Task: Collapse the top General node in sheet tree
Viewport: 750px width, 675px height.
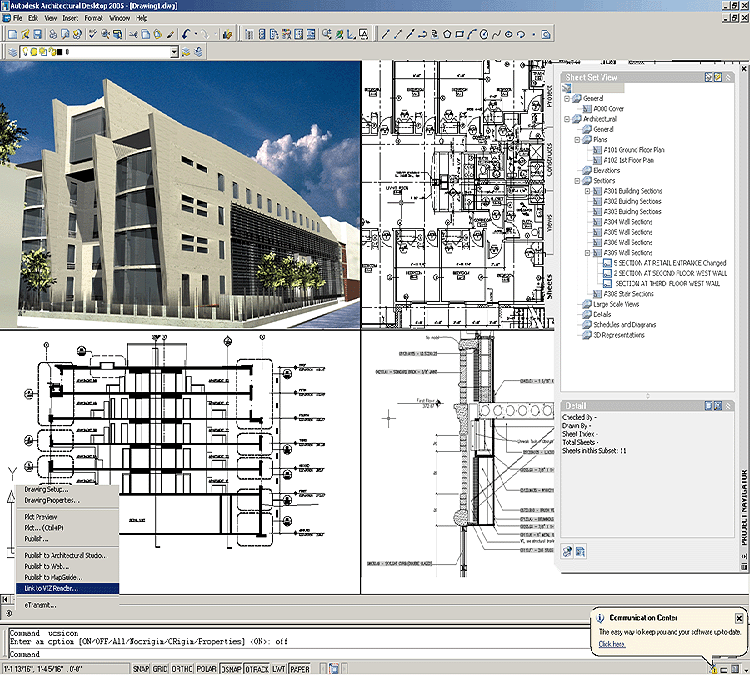Action: (x=567, y=99)
